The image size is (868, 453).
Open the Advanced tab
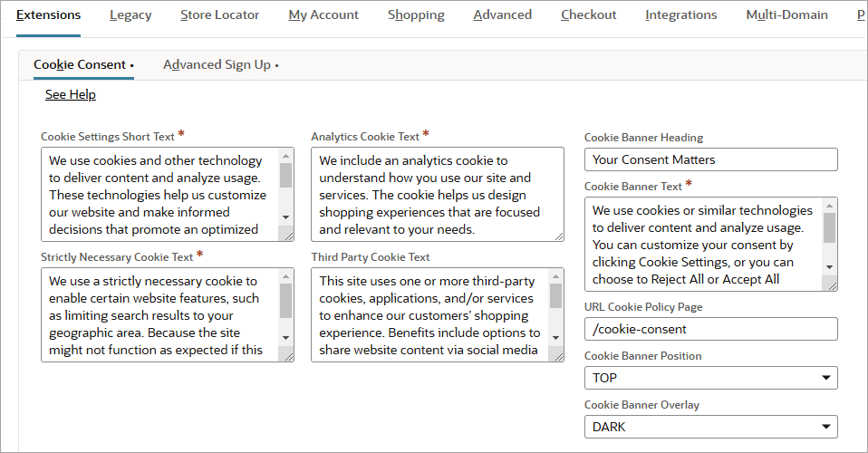tap(503, 15)
